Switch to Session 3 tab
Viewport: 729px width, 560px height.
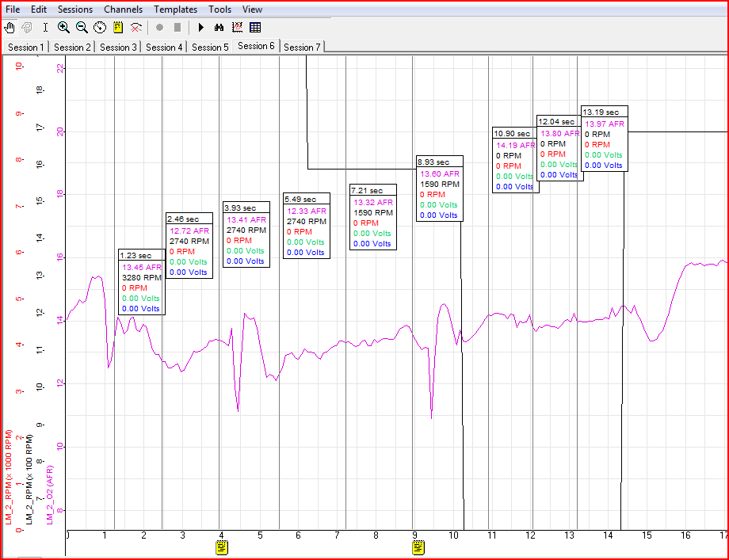click(x=118, y=48)
